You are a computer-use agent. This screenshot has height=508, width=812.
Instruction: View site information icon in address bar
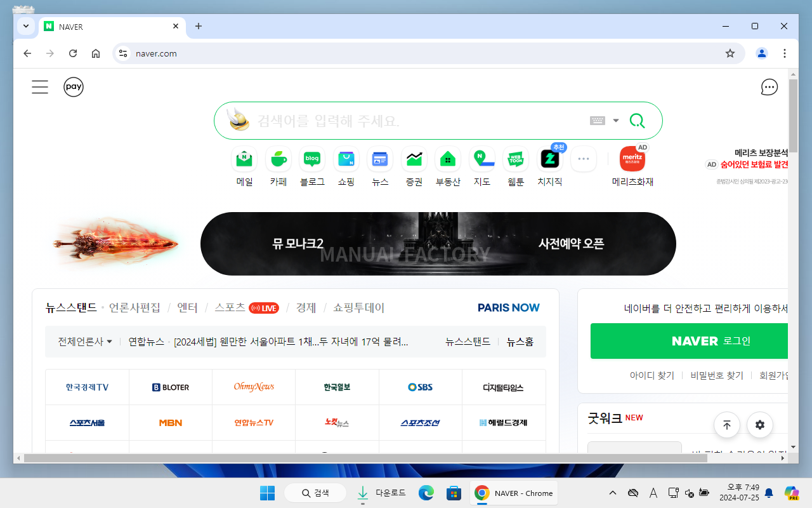coord(123,53)
